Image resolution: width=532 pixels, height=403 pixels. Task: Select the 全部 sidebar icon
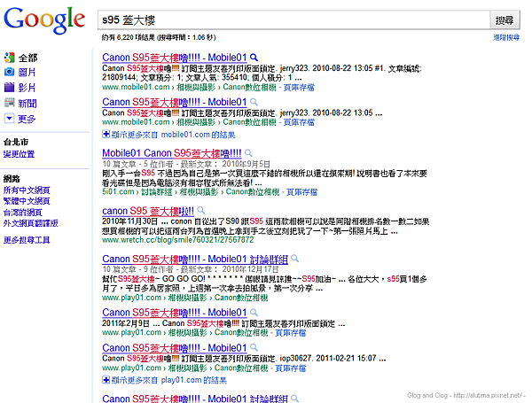click(9, 58)
